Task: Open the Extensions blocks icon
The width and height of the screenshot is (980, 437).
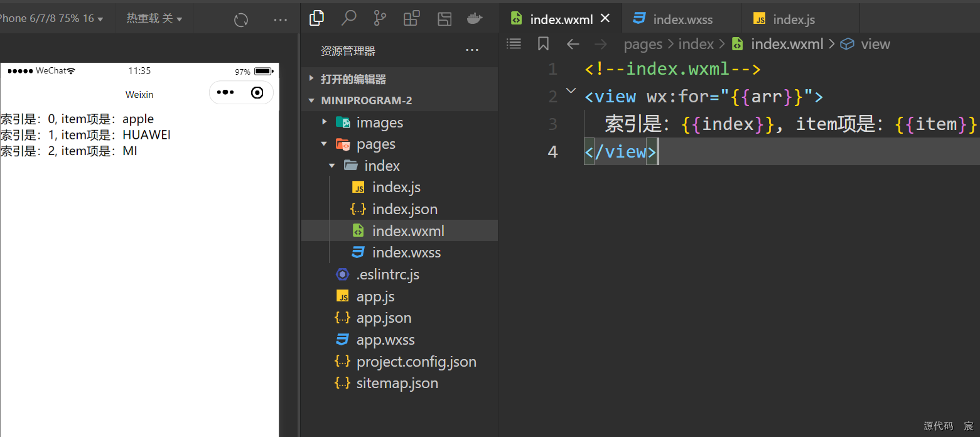Action: click(x=411, y=18)
